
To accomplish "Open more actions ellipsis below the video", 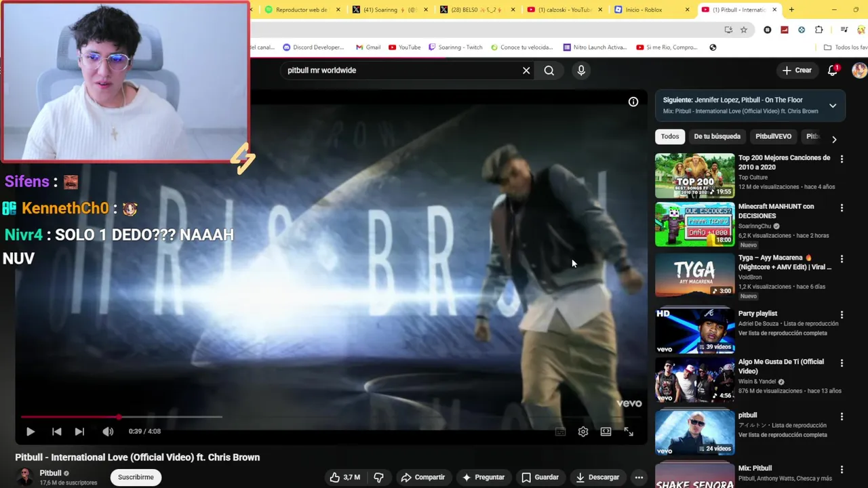I will 639,477.
